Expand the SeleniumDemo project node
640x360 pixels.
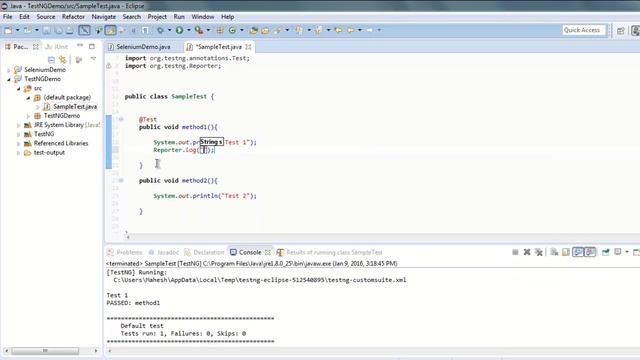pyautogui.click(x=9, y=70)
